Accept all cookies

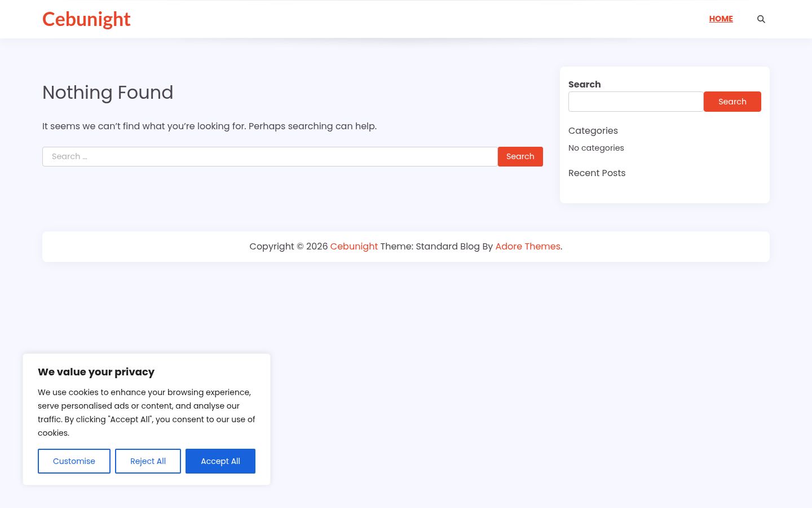tap(220, 461)
